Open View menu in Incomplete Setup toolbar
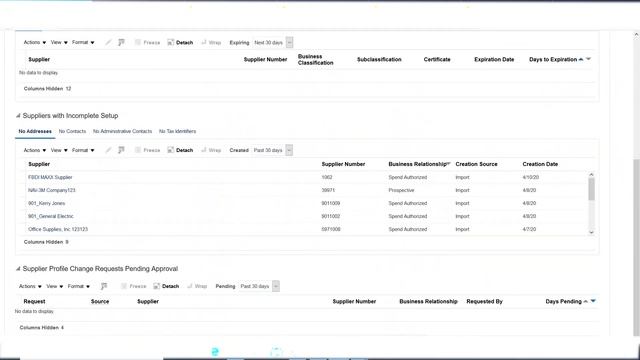 click(59, 150)
